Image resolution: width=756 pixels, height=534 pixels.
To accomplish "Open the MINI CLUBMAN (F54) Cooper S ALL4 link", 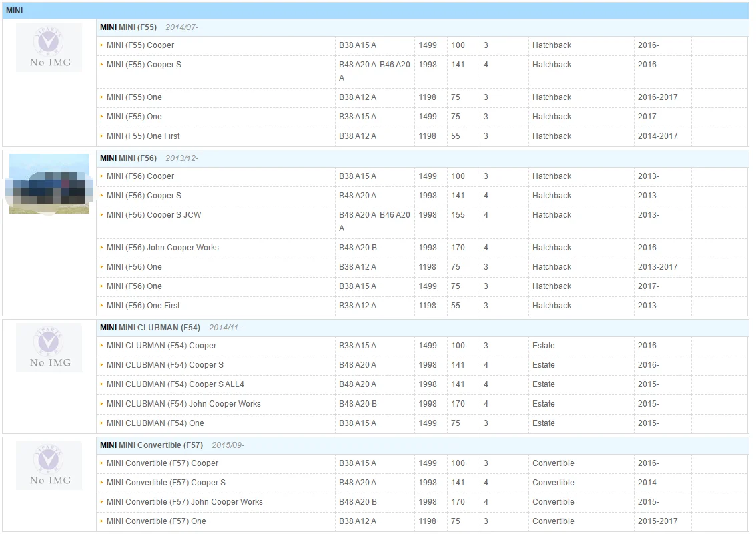I will (175, 384).
